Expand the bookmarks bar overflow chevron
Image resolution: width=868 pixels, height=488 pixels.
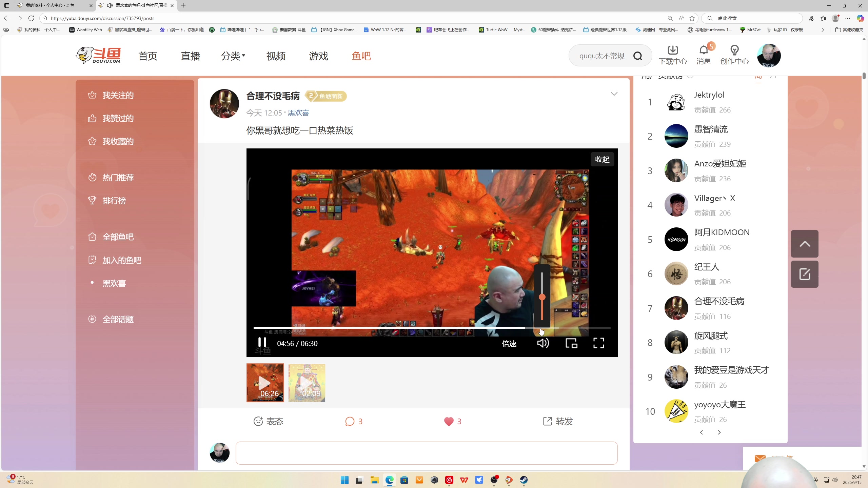pyautogui.click(x=823, y=30)
